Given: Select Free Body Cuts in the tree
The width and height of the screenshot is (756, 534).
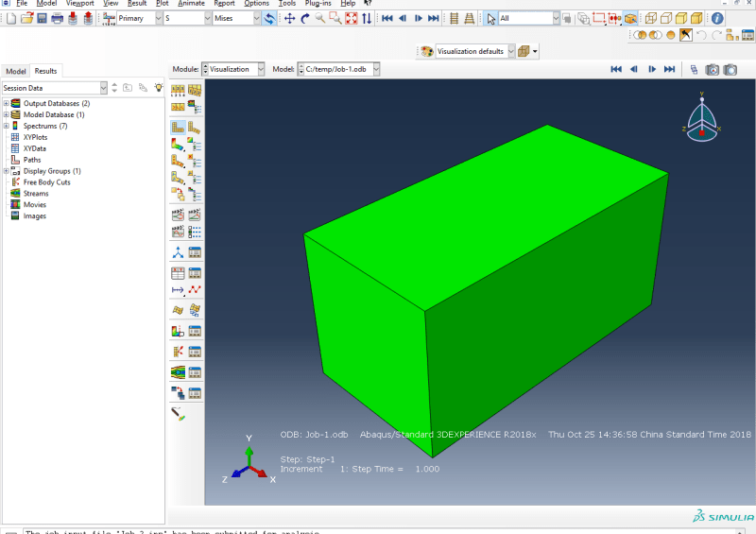Looking at the screenshot, I should [x=46, y=182].
